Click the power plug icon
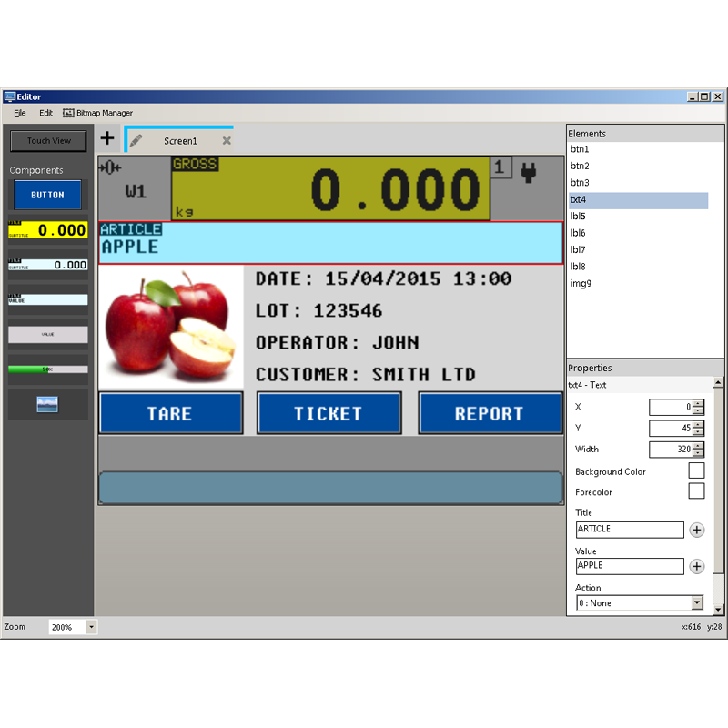This screenshot has height=728, width=728. point(529,172)
